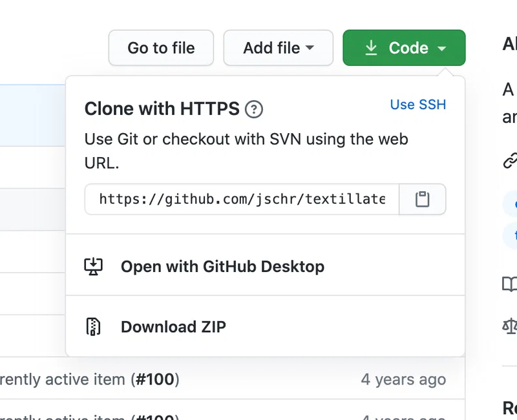Click the ZIP archive file icon
Viewport: 517px width, 420px height.
(93, 327)
